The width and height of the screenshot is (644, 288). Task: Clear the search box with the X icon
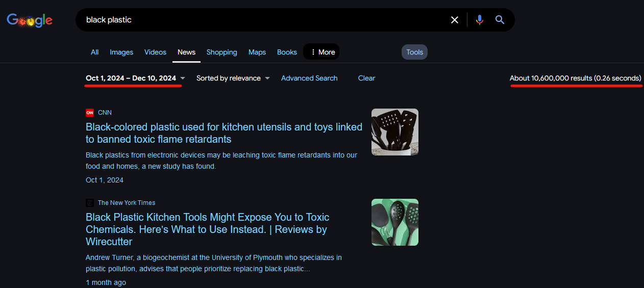tap(455, 20)
